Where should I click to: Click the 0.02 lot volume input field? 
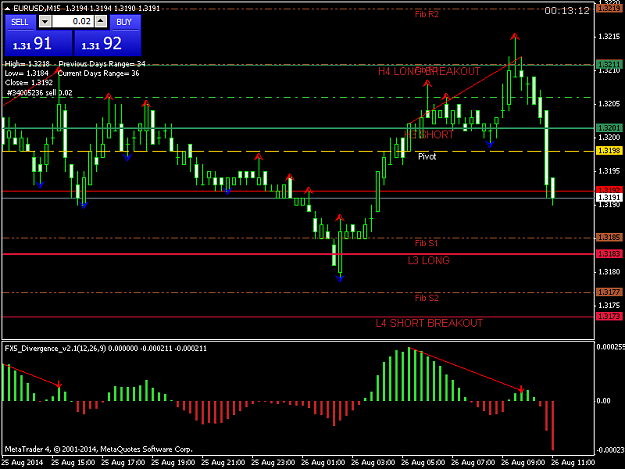tap(73, 22)
